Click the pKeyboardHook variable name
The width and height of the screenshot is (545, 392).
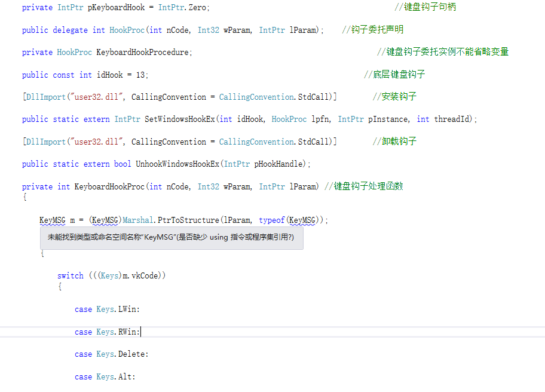[116, 7]
